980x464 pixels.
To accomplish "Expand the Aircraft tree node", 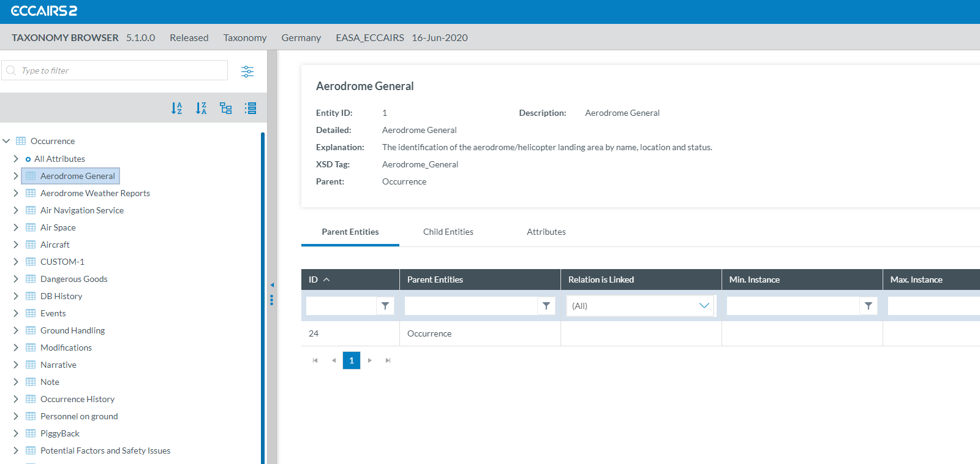I will [x=16, y=245].
